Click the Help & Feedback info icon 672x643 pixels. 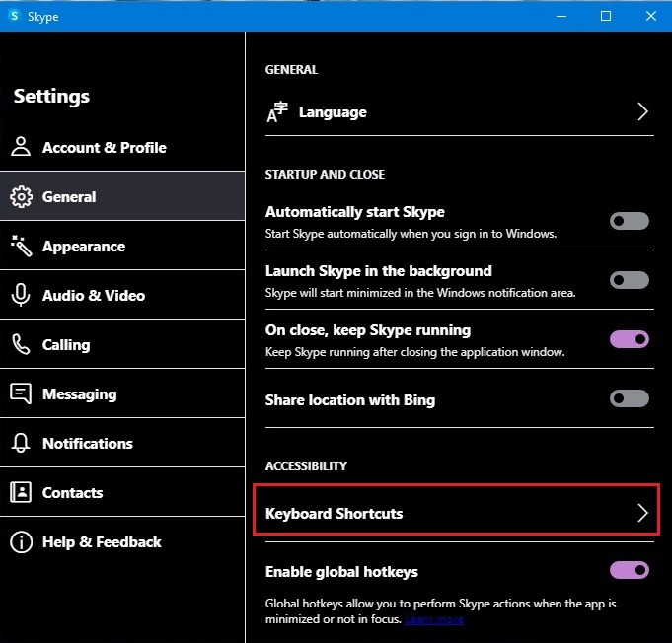[x=21, y=541]
